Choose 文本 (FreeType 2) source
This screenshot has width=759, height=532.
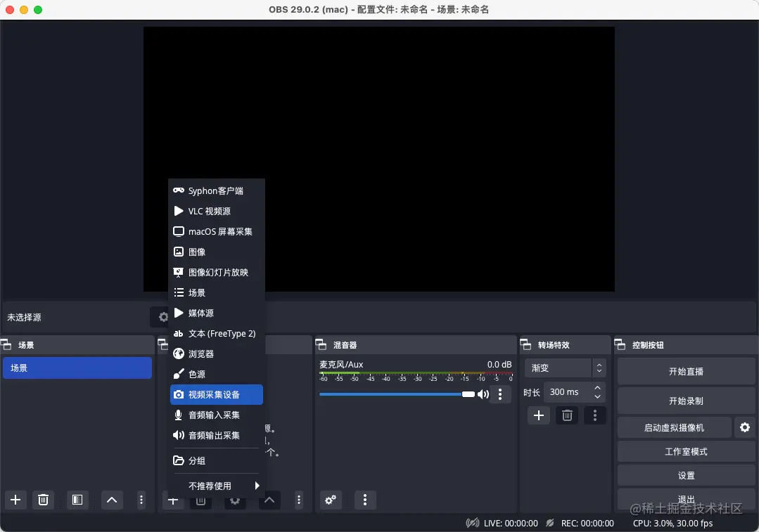pos(217,333)
